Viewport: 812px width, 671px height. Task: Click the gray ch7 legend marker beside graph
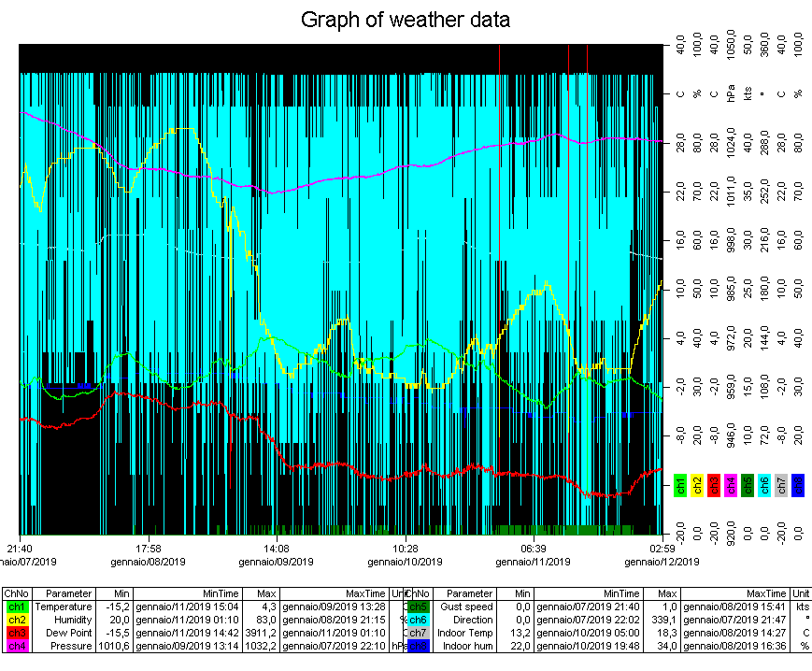pos(781,484)
